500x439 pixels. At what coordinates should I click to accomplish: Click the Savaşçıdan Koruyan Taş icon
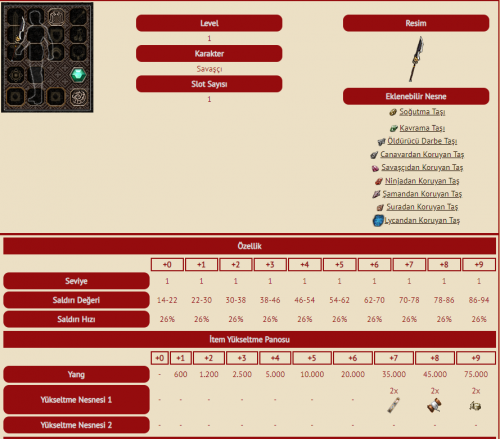pyautogui.click(x=375, y=168)
